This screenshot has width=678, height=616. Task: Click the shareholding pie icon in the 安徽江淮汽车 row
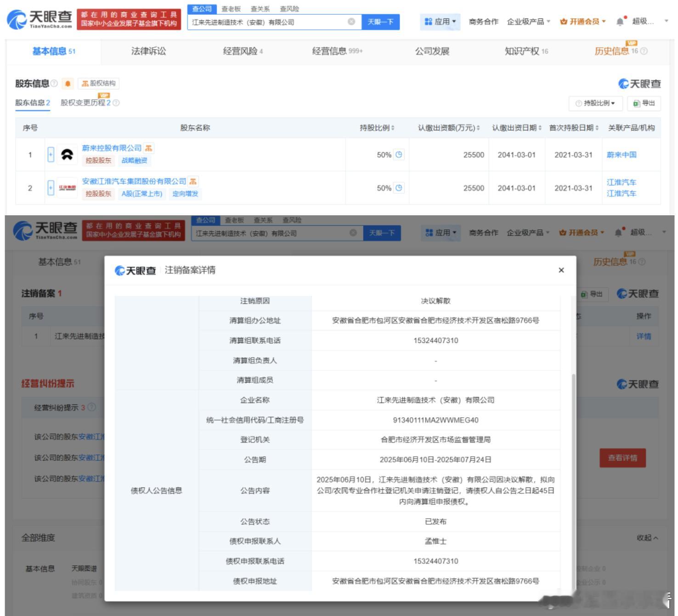pyautogui.click(x=399, y=188)
